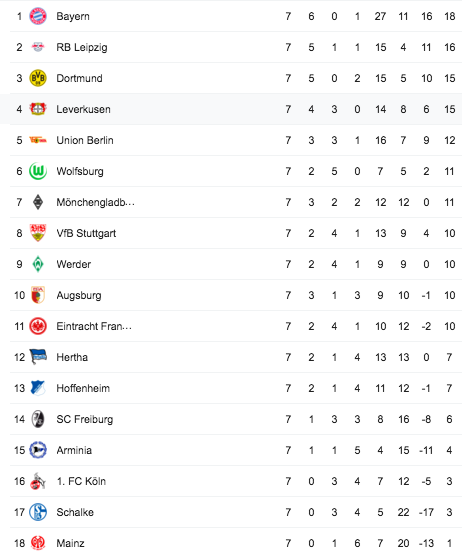Click the Wolfsburg green W logo
462x559 pixels.
pyautogui.click(x=38, y=171)
